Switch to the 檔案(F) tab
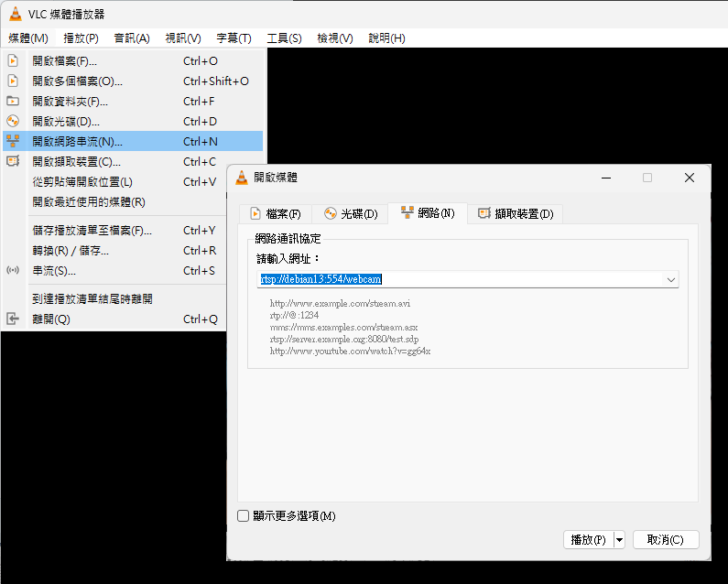Screen dimensions: 728x584 275,214
